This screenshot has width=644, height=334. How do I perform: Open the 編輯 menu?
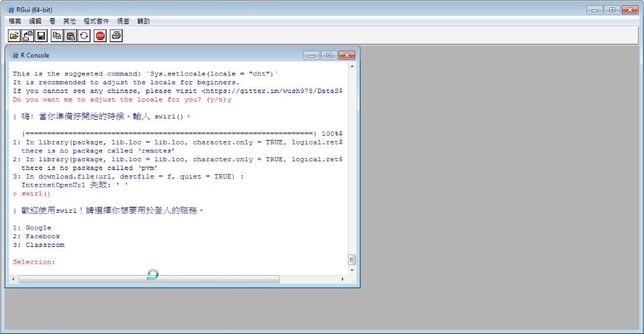[35, 21]
